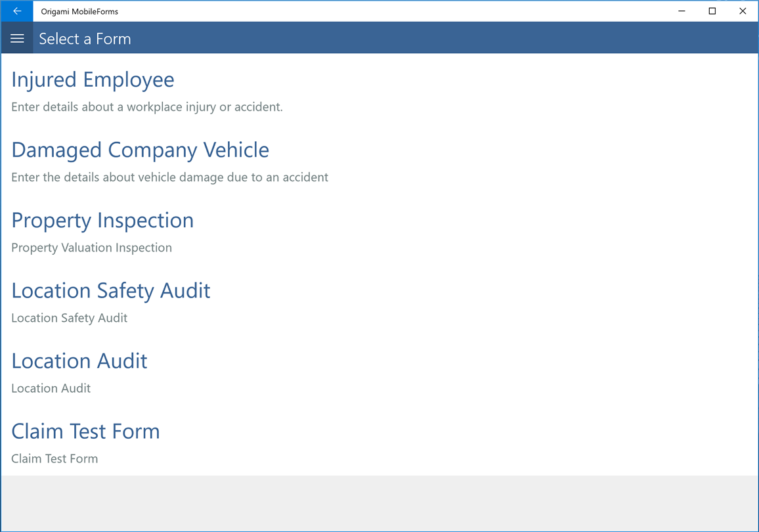Close the Origami MobileForms window

(x=743, y=11)
